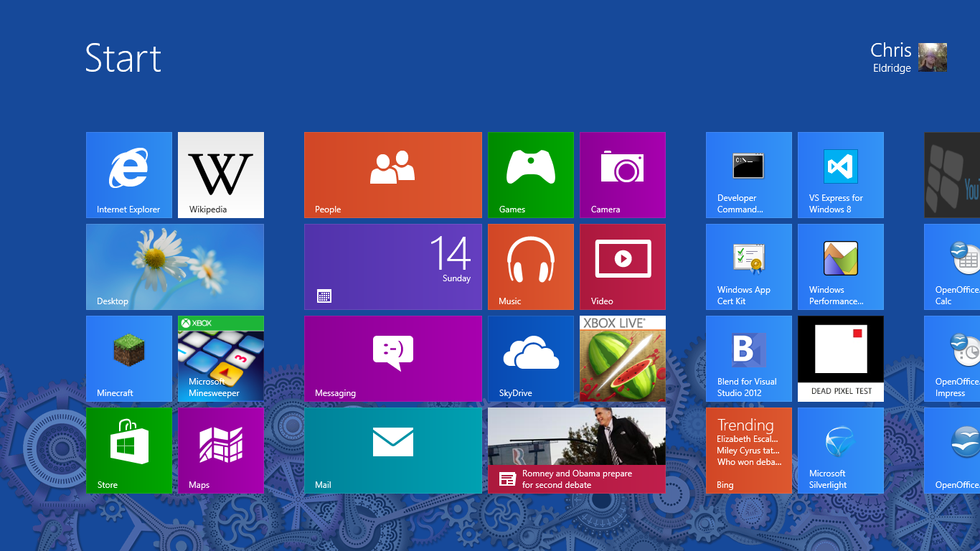This screenshot has width=980, height=551.
Task: Open the Romney and Obama news tile
Action: 577,451
